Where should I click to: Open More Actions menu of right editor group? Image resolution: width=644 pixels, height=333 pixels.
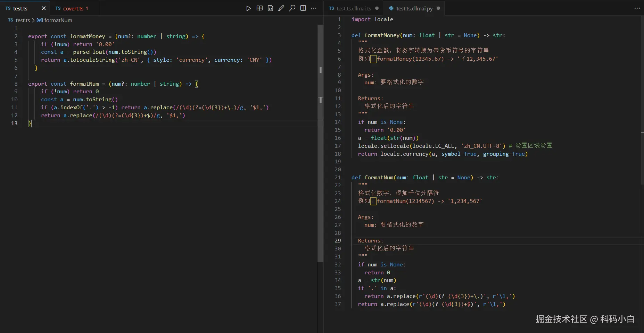[637, 8]
